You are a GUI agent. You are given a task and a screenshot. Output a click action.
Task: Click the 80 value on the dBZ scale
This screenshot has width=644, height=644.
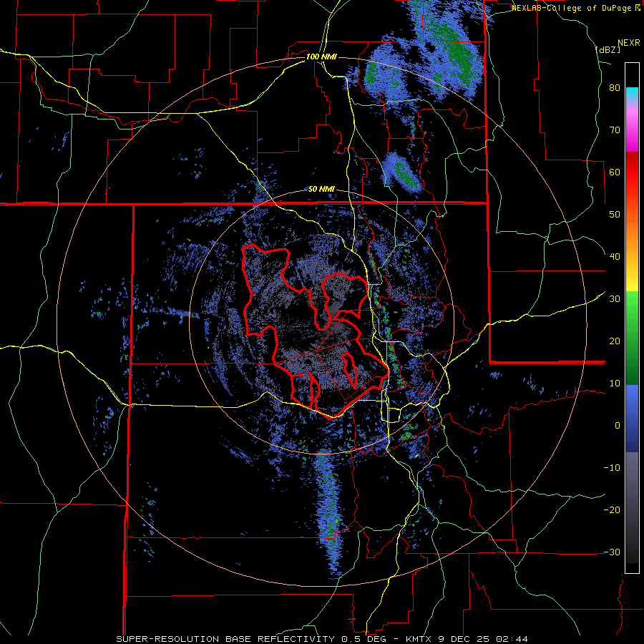click(615, 88)
